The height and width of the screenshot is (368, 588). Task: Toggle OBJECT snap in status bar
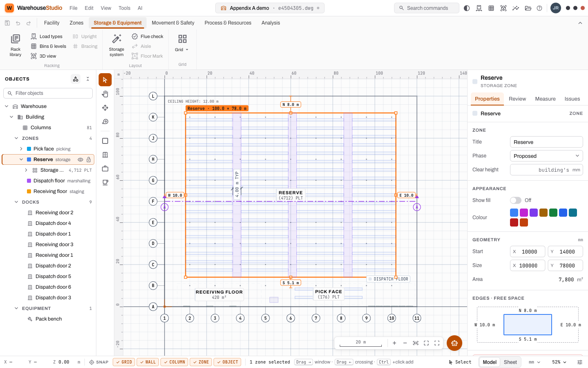coord(227,362)
